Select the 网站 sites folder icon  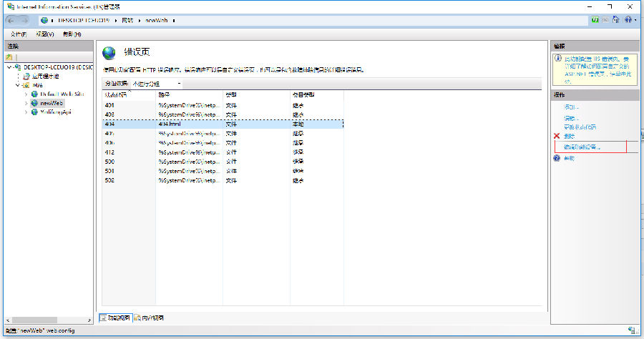[x=26, y=85]
